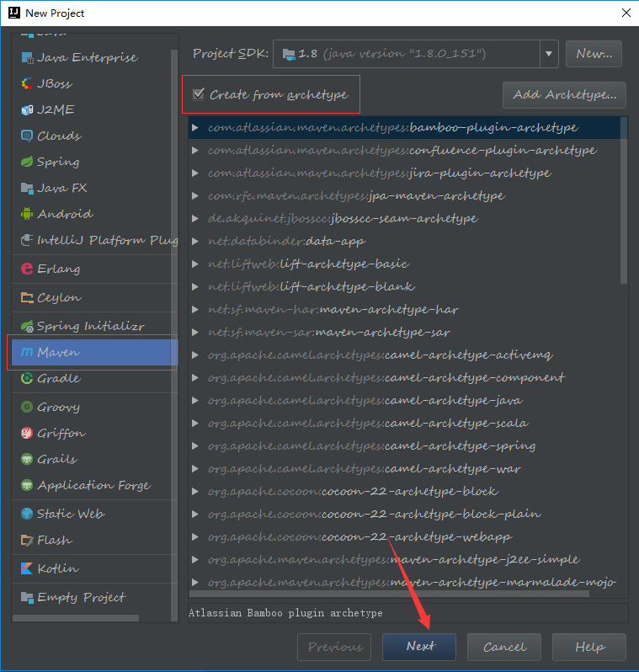Image resolution: width=639 pixels, height=672 pixels.
Task: Expand bamboo-plugin-archetype tree node
Action: (x=195, y=128)
